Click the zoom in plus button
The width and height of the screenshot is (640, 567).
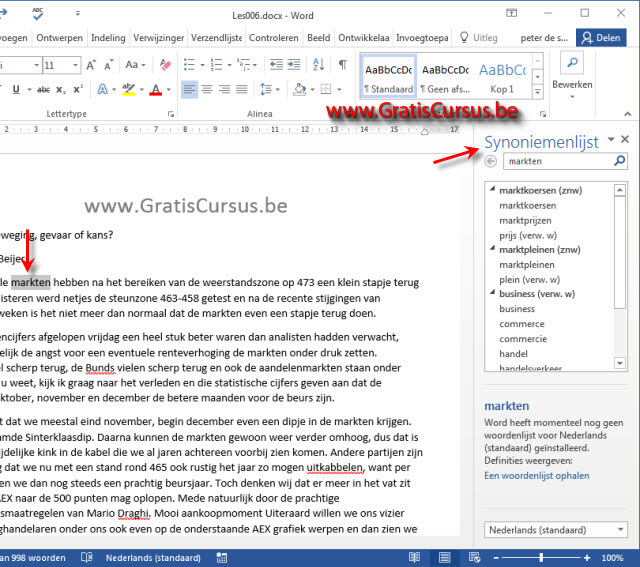pyautogui.click(x=587, y=558)
